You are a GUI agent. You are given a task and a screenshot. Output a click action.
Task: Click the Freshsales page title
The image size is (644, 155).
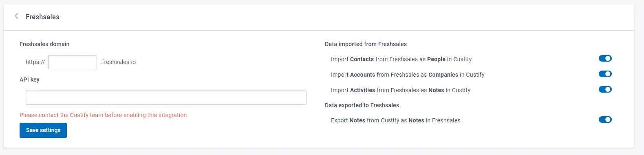(42, 17)
